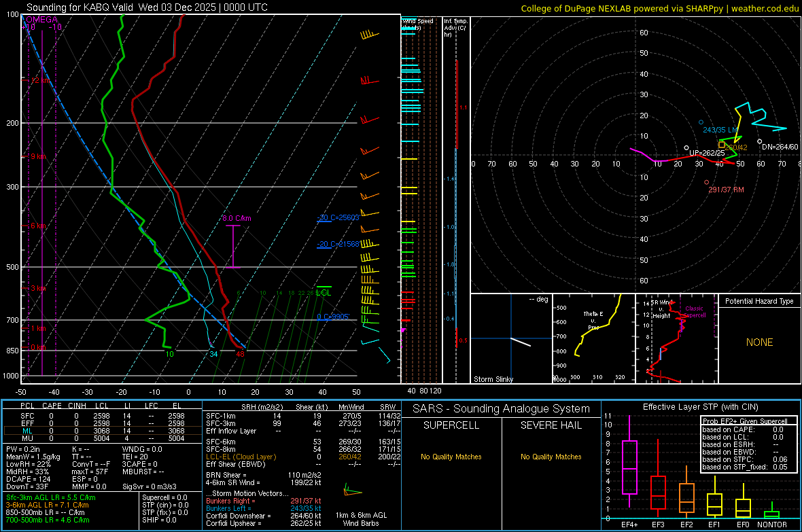This screenshot has width=802, height=532.
Task: Click the SHIP = 0.0 value
Action: (x=159, y=520)
